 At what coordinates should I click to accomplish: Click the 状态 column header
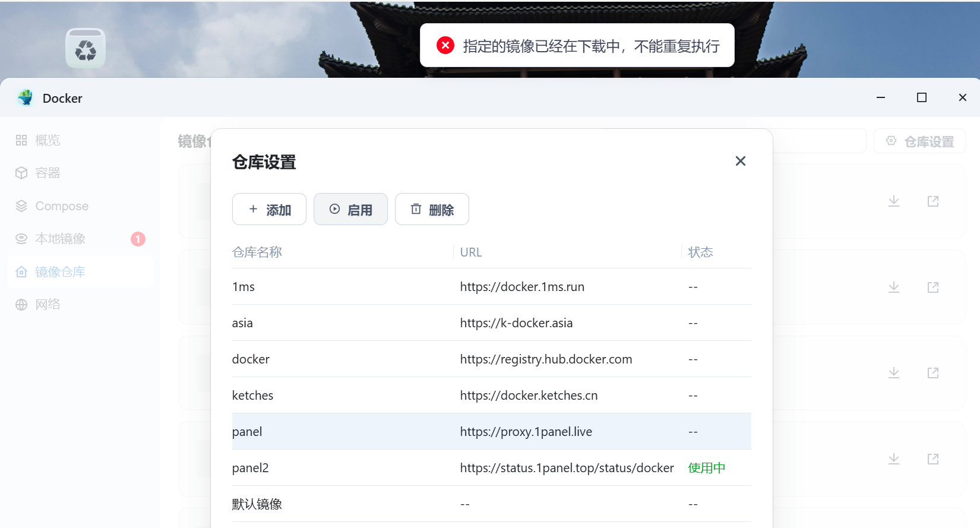tap(700, 252)
